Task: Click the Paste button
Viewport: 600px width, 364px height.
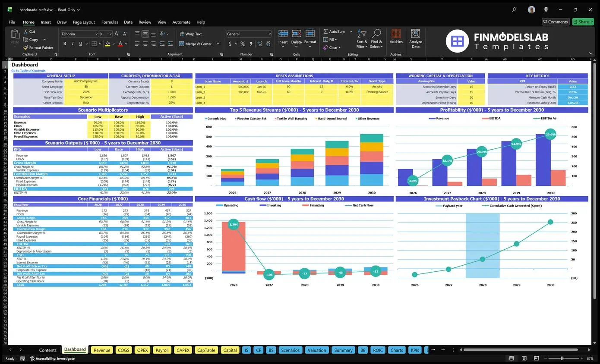Action: pos(15,38)
